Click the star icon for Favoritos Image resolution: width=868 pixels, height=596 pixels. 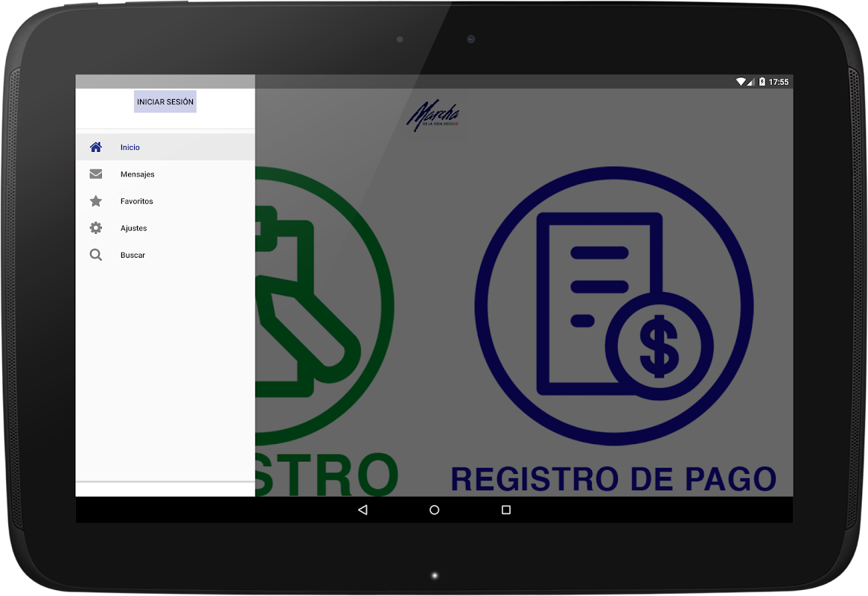(96, 201)
